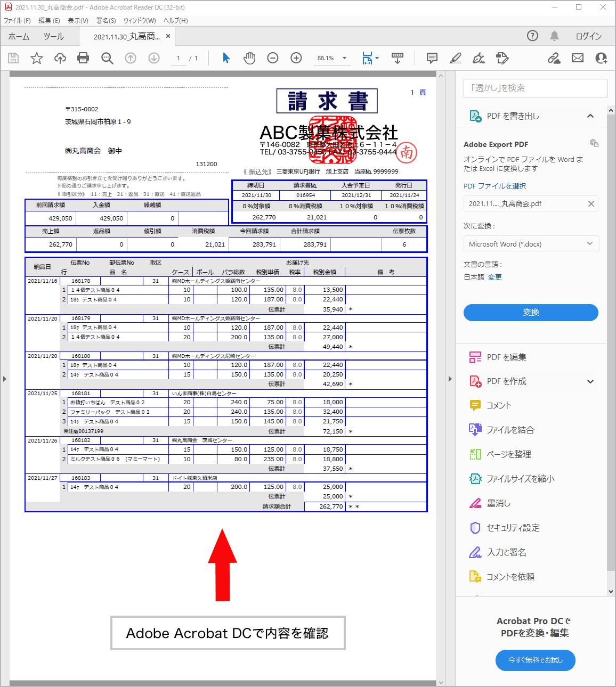
Task: Expand the left navigation pane arrow
Action: (x=5, y=379)
